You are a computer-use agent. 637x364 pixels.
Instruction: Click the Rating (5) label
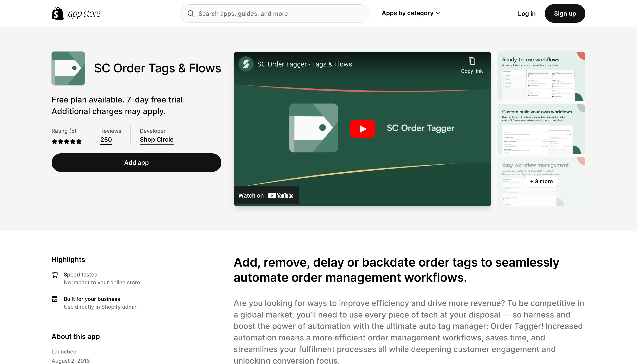point(64,131)
